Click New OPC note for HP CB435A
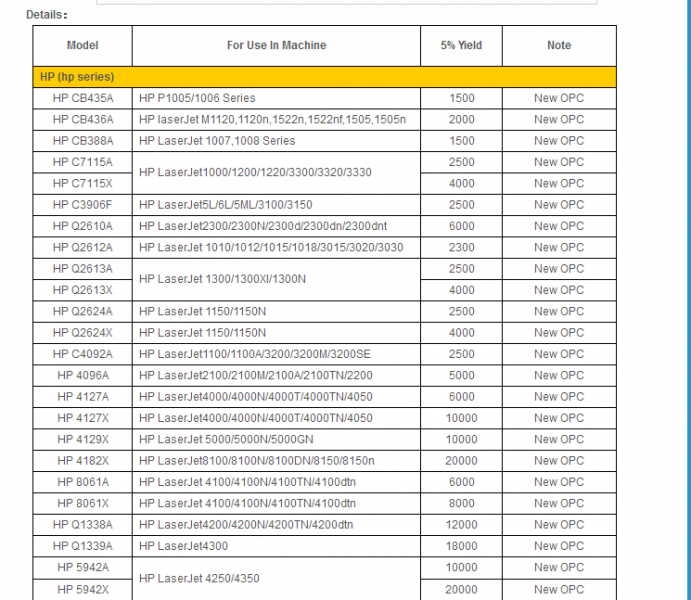 (559, 98)
